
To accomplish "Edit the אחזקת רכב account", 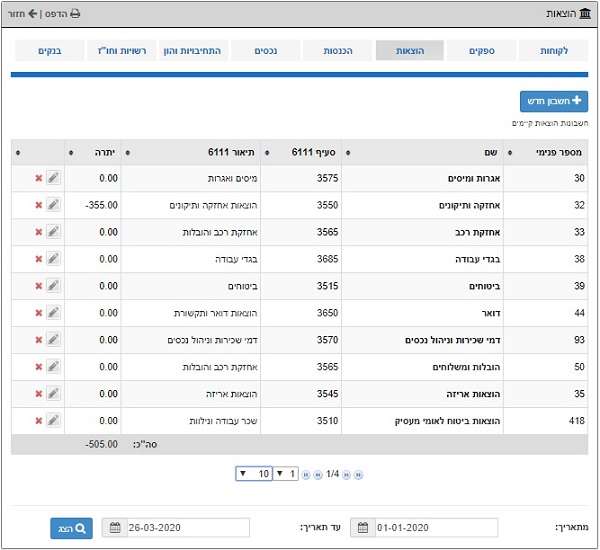I will point(53,232).
